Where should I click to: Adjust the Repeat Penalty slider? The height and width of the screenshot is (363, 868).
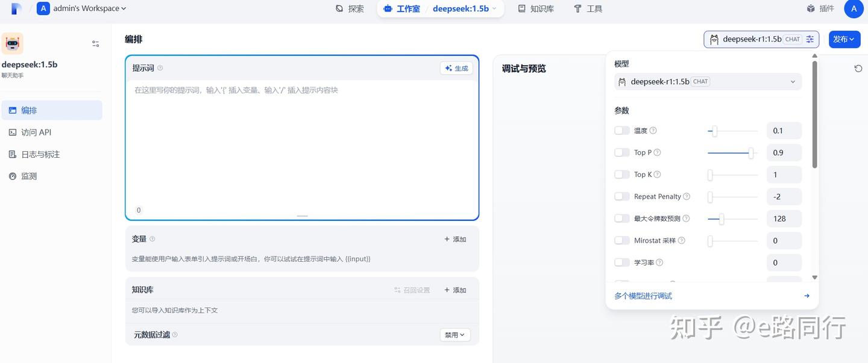click(x=733, y=197)
